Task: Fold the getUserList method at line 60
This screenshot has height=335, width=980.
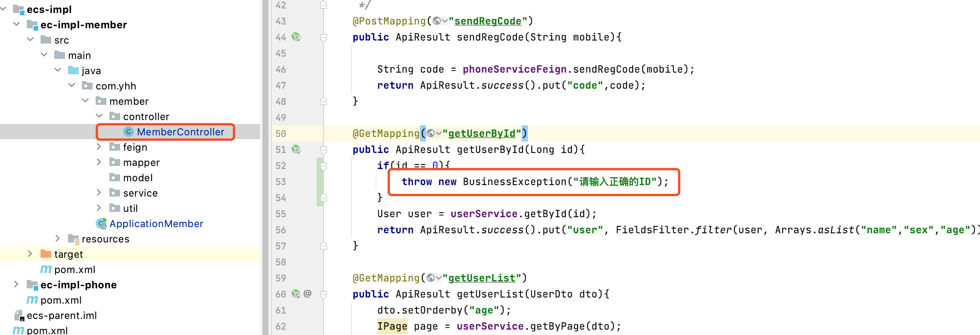Action: click(x=324, y=294)
